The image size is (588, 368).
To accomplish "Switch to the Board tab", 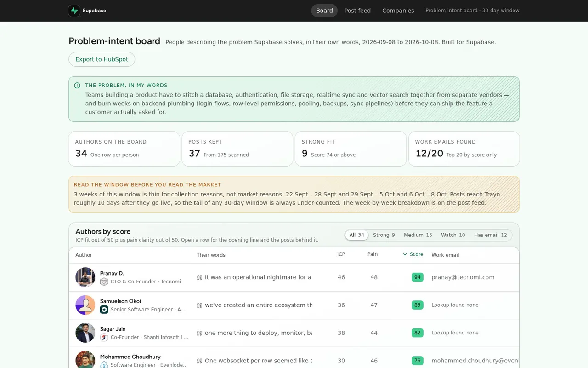I will pos(324,11).
